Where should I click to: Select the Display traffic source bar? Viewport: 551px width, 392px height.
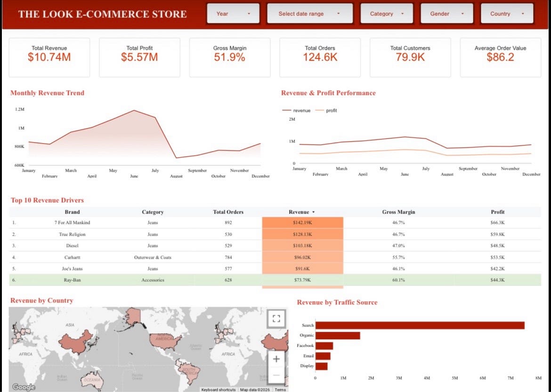(322, 366)
